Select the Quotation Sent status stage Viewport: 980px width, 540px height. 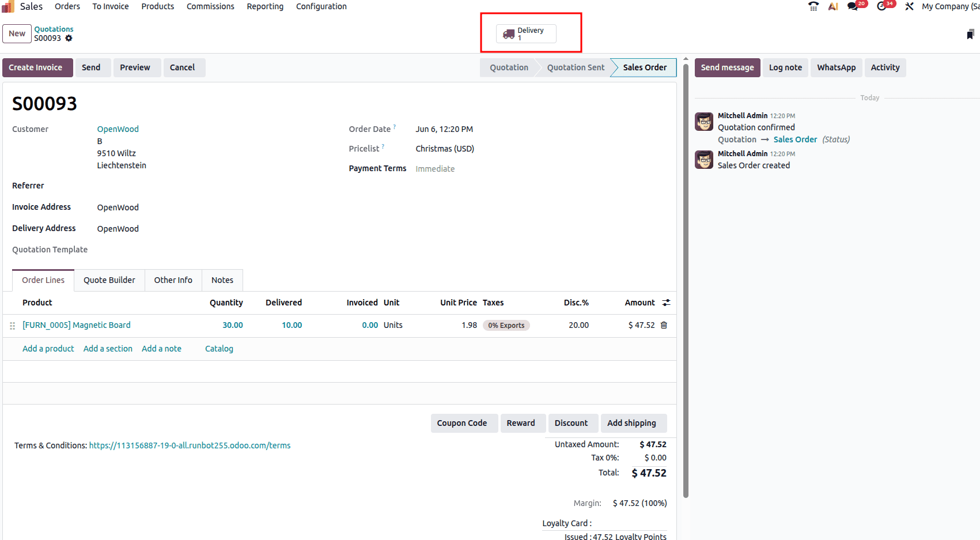click(x=576, y=67)
